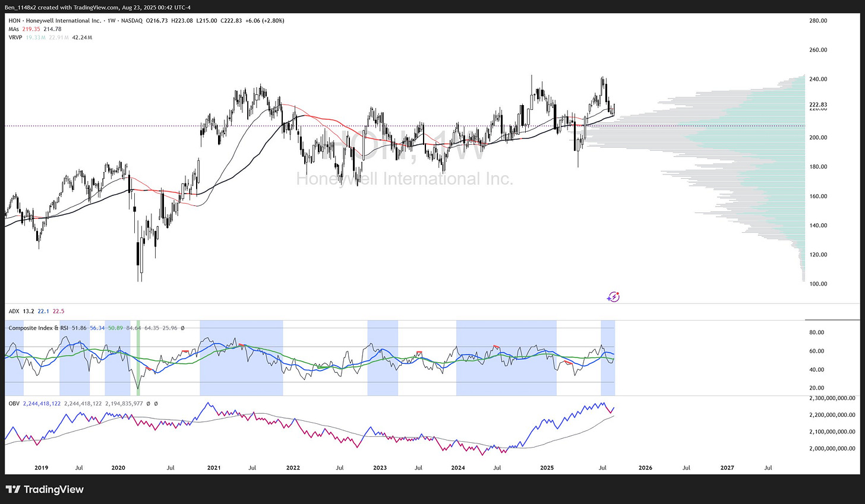Screen dimensions: 865x504
Task: Click the 2020 time axis label
Action: [x=119, y=468]
